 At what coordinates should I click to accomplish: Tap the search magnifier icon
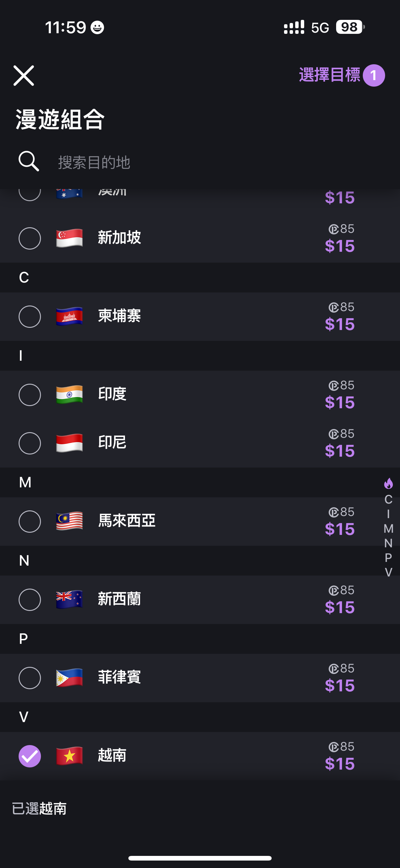[29, 161]
